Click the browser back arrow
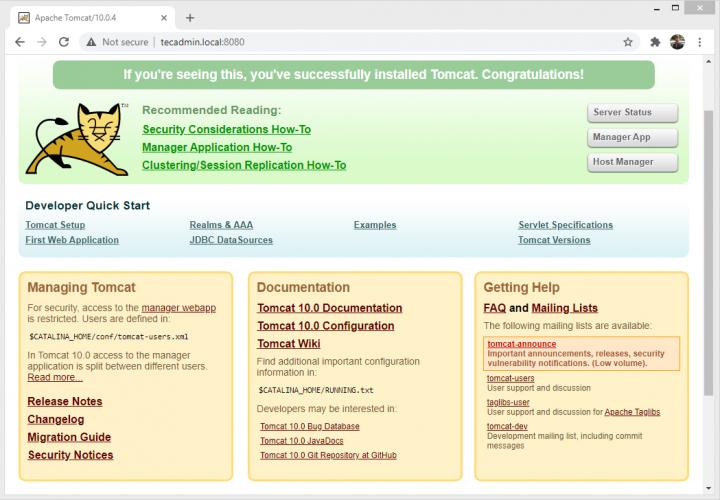Viewport: 720px width, 500px height. 19,42
